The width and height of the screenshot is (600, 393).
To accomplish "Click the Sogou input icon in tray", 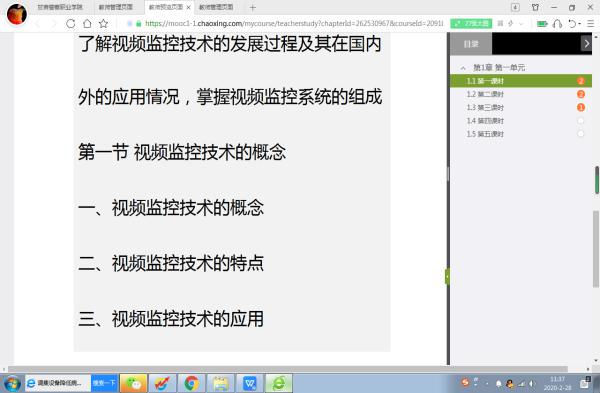I will [465, 382].
